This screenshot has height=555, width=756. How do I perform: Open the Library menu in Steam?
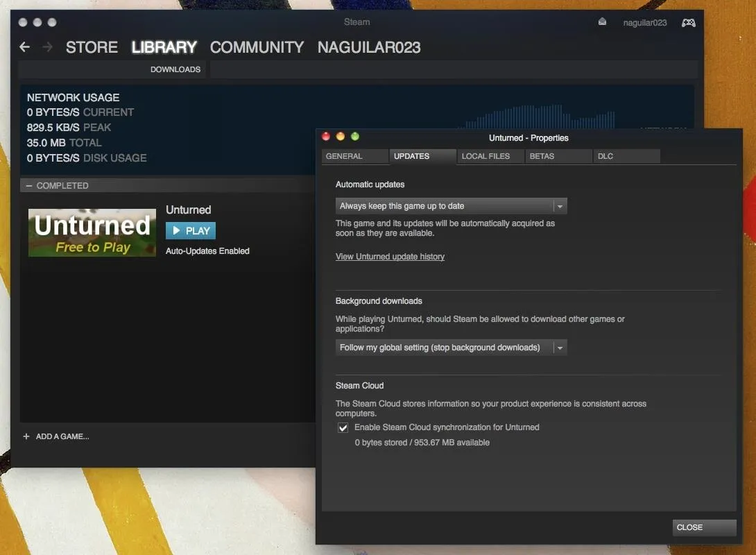[x=164, y=47]
